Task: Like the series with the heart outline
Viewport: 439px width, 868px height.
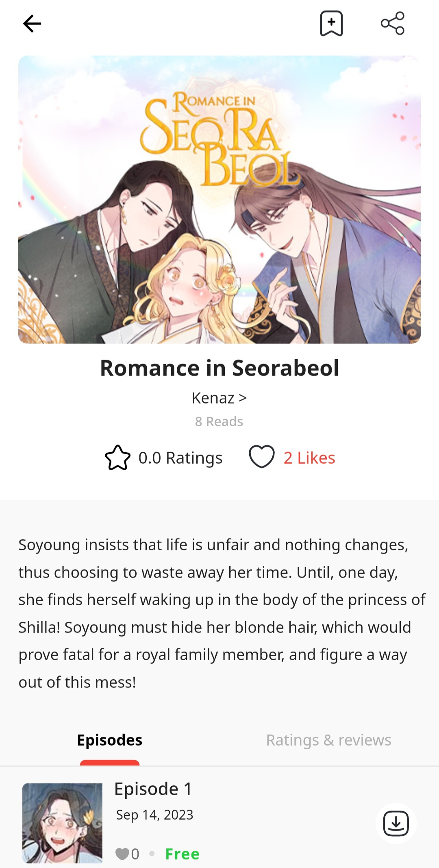Action: (261, 457)
